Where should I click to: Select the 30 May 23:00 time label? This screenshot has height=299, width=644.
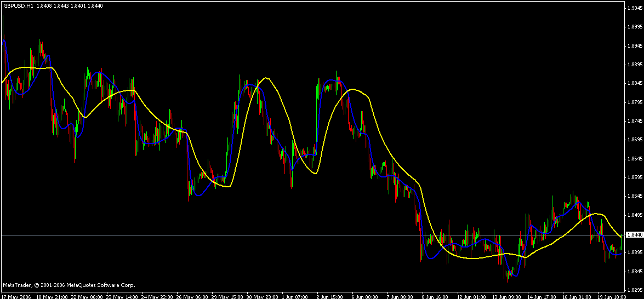pyautogui.click(x=263, y=296)
